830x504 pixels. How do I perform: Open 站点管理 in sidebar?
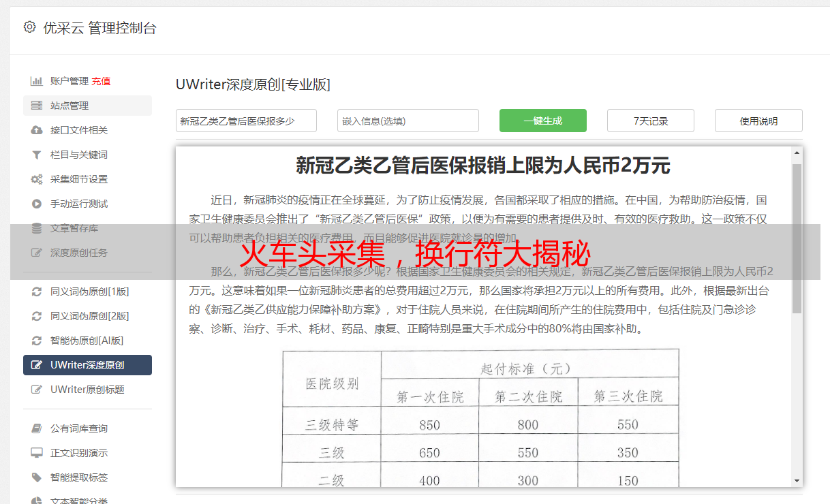(87, 106)
